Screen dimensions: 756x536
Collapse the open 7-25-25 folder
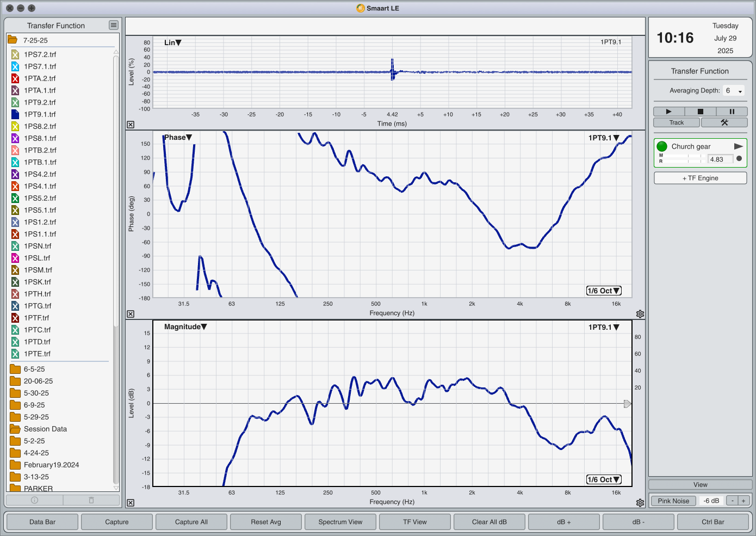[x=13, y=40]
